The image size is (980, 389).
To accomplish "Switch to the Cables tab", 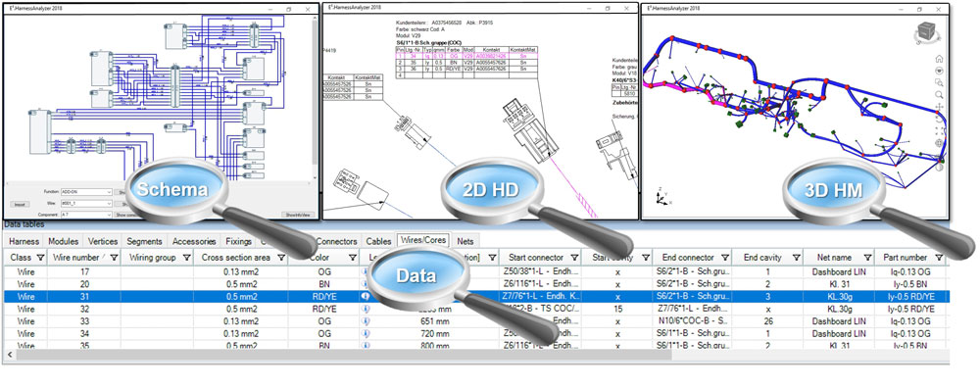I will click(378, 241).
